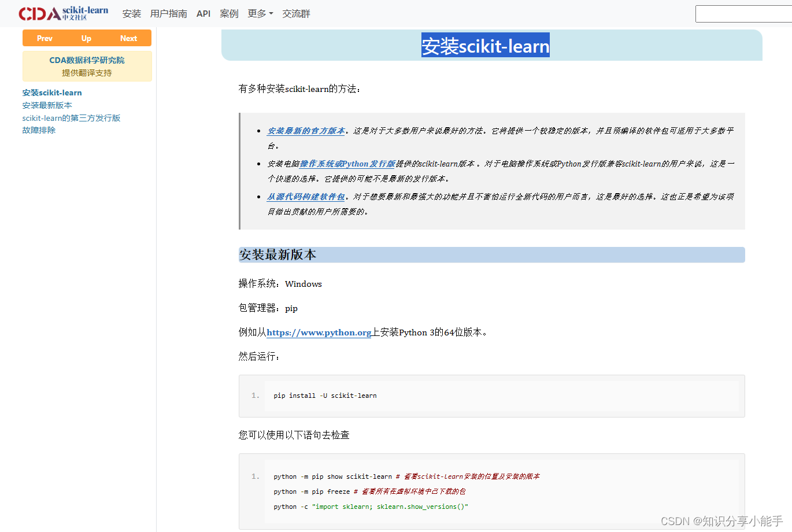The image size is (792, 532).
Task: Jump to scikit-learn的第三方发行版 in sidebar
Action: (x=72, y=118)
